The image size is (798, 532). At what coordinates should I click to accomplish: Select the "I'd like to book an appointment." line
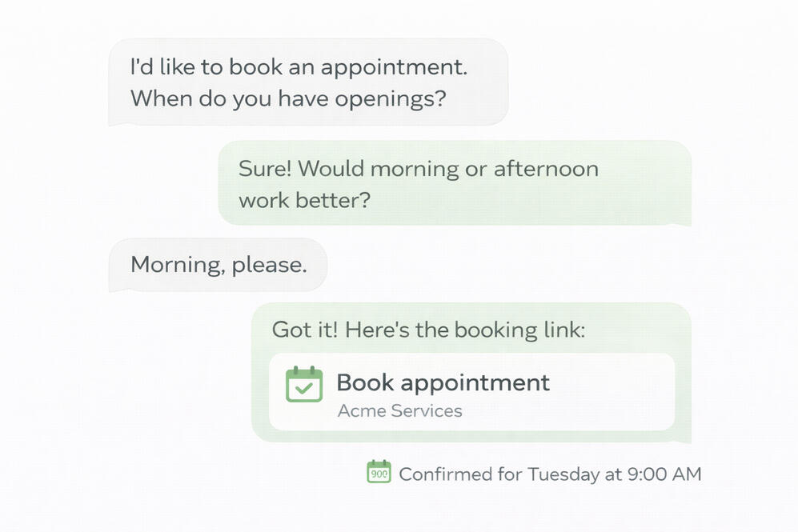coord(298,67)
